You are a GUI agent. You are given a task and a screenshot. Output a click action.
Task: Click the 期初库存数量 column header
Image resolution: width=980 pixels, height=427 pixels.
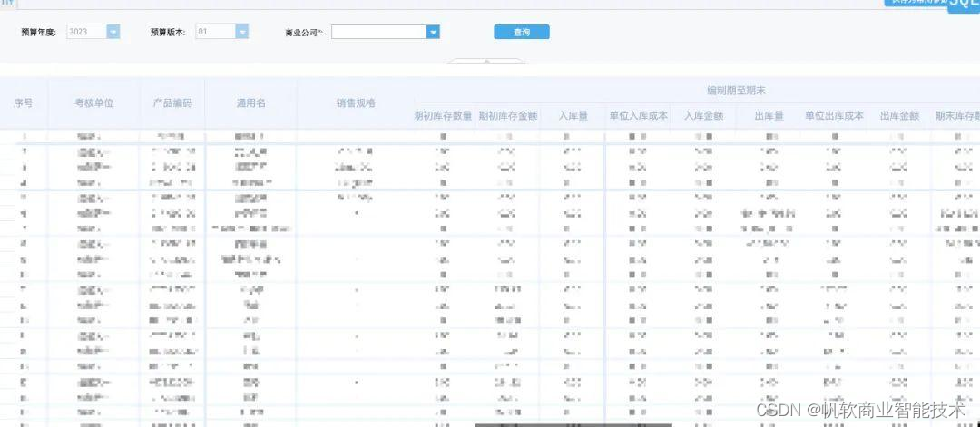coord(444,116)
